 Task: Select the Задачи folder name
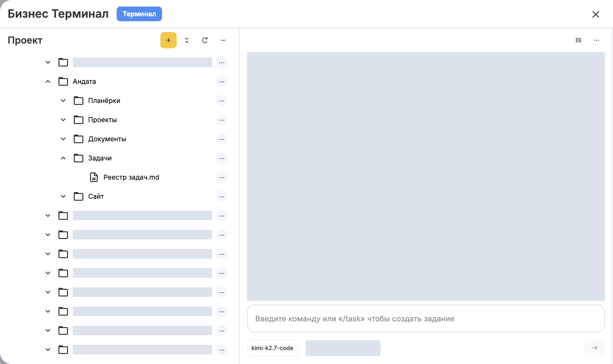(100, 158)
